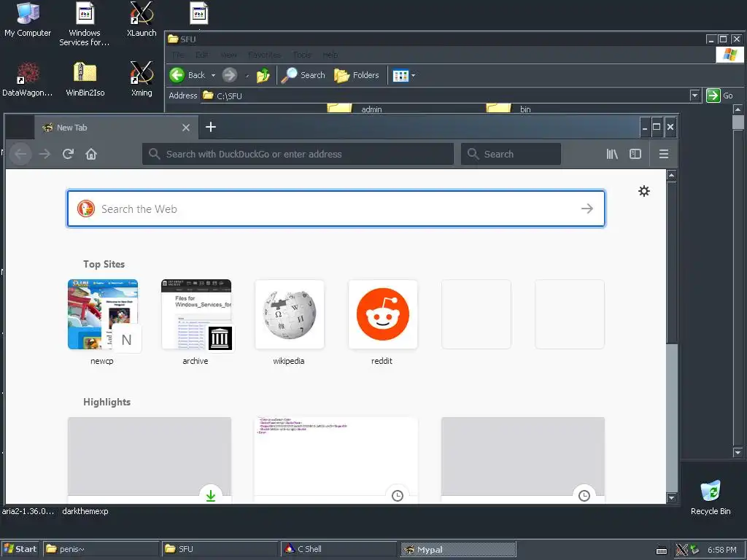
Task: Open the Recycle Bin
Action: pos(711,497)
